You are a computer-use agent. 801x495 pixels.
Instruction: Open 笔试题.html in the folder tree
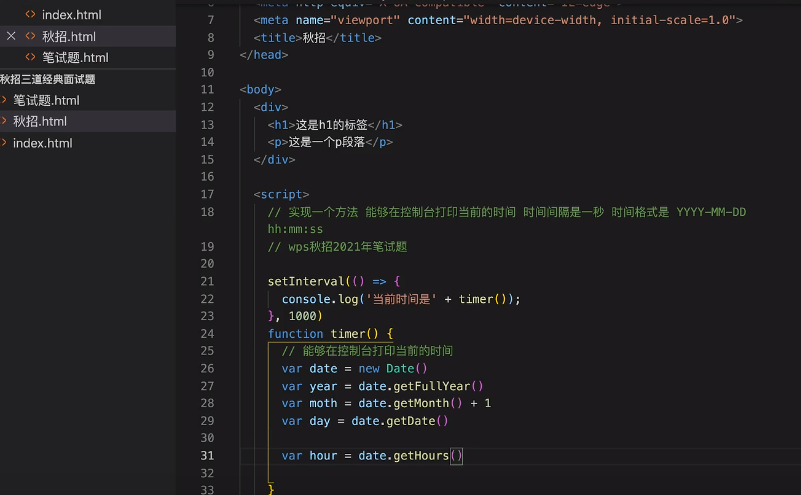point(46,101)
